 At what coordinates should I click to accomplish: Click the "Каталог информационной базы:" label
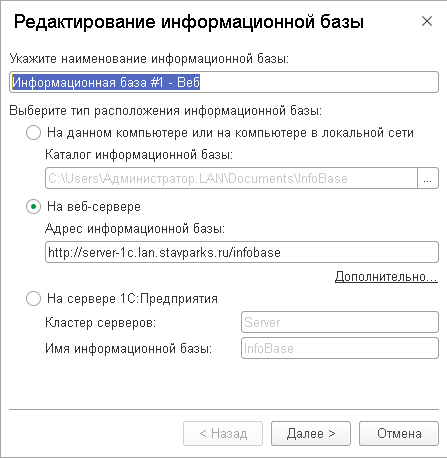[x=139, y=155]
